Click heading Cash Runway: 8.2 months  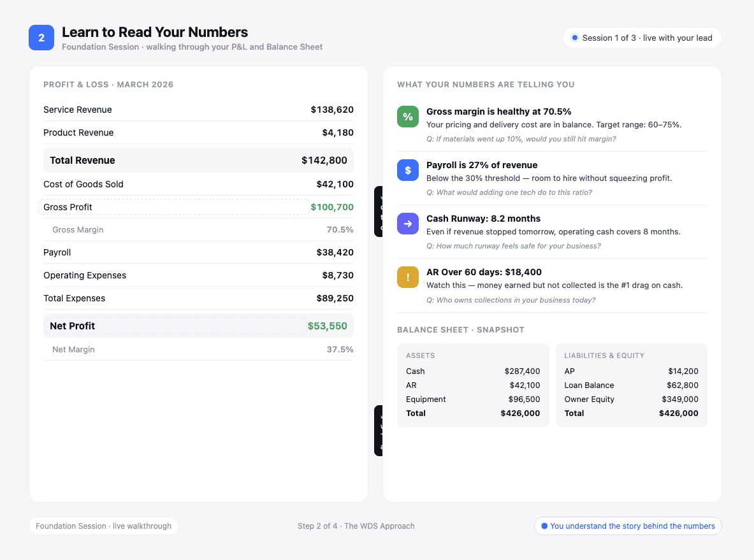[483, 219]
